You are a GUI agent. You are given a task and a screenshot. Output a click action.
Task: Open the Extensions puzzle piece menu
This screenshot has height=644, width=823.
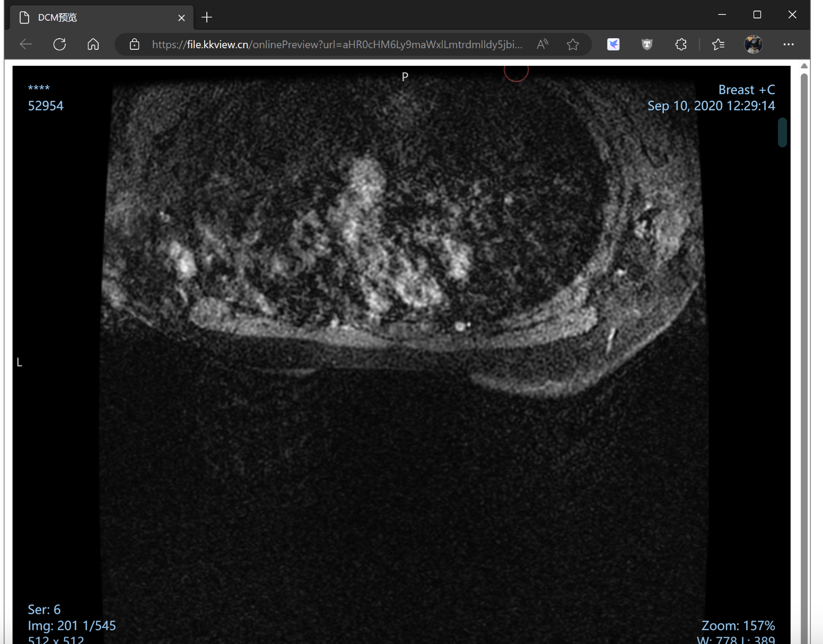(681, 45)
